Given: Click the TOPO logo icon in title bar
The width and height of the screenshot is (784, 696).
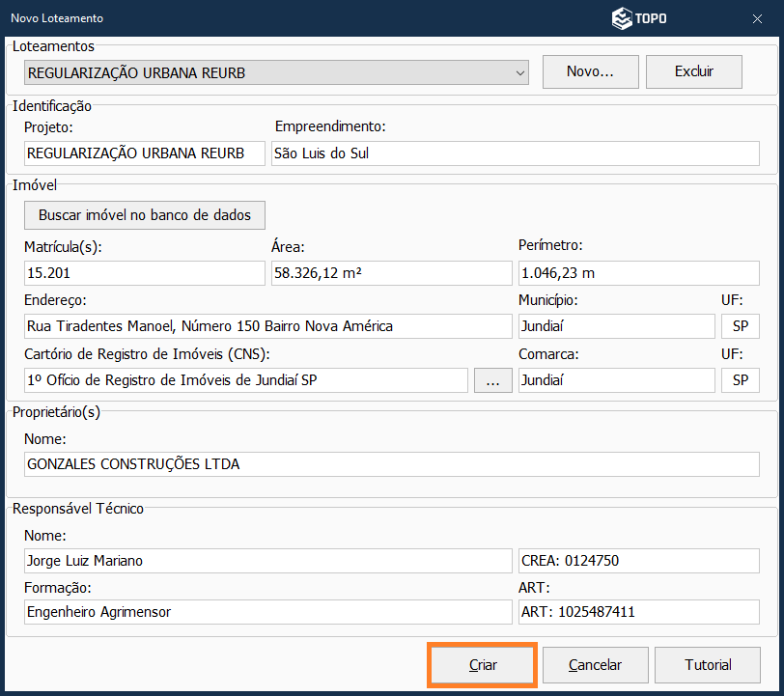Looking at the screenshot, I should (622, 18).
